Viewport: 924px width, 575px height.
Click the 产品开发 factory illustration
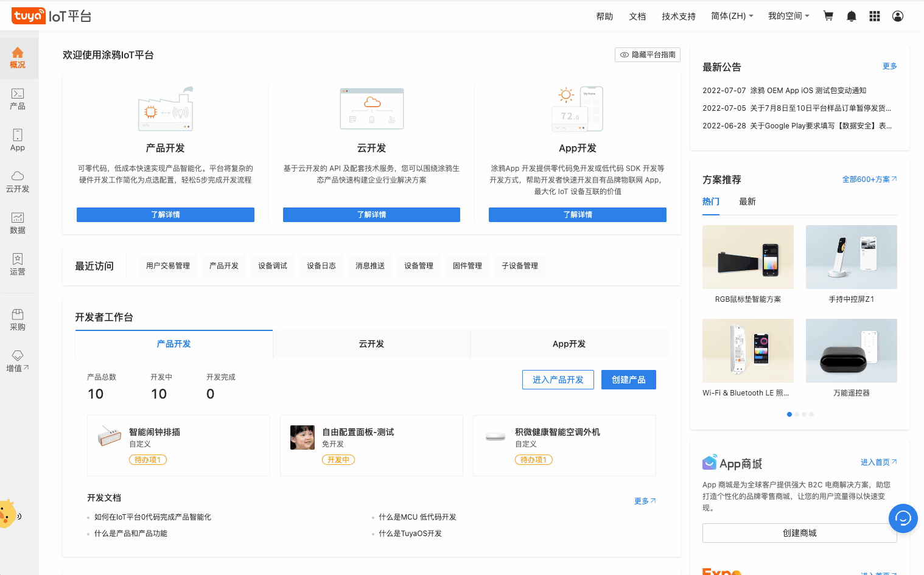coord(166,108)
